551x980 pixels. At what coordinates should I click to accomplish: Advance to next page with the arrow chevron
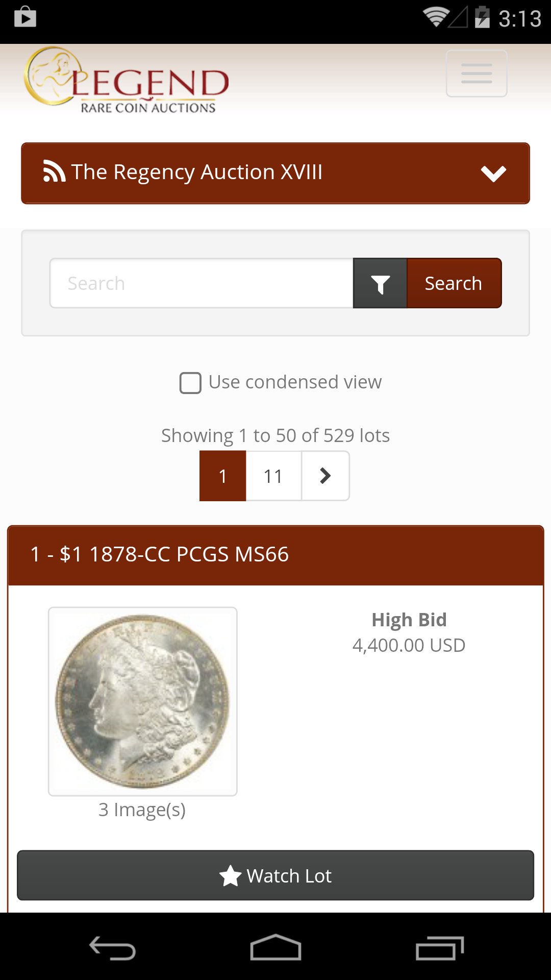pos(325,475)
